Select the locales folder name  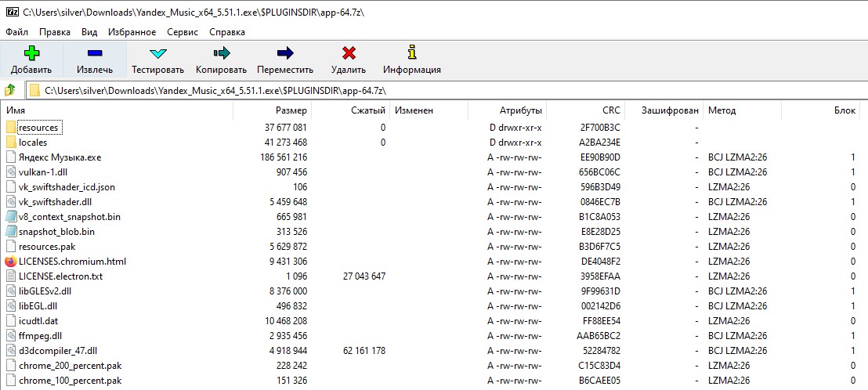coord(33,143)
